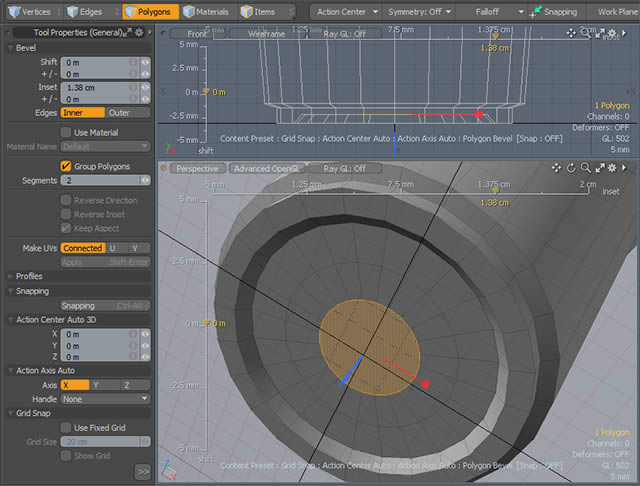Image resolution: width=640 pixels, height=486 pixels.
Task: Uncheck the Group Polygons checkbox
Action: (x=66, y=166)
